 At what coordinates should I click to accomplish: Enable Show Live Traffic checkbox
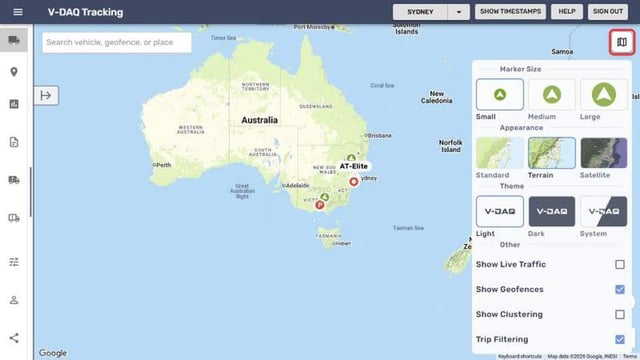pyautogui.click(x=620, y=264)
